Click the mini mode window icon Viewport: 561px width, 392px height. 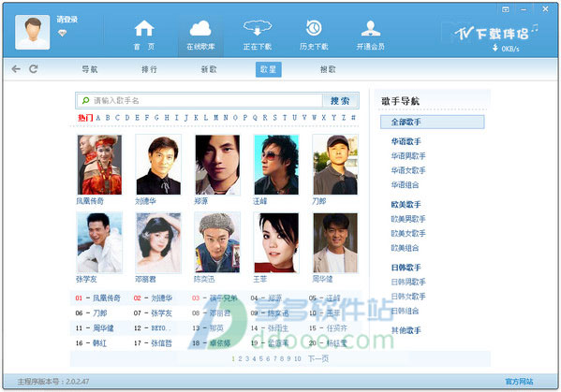click(506, 9)
